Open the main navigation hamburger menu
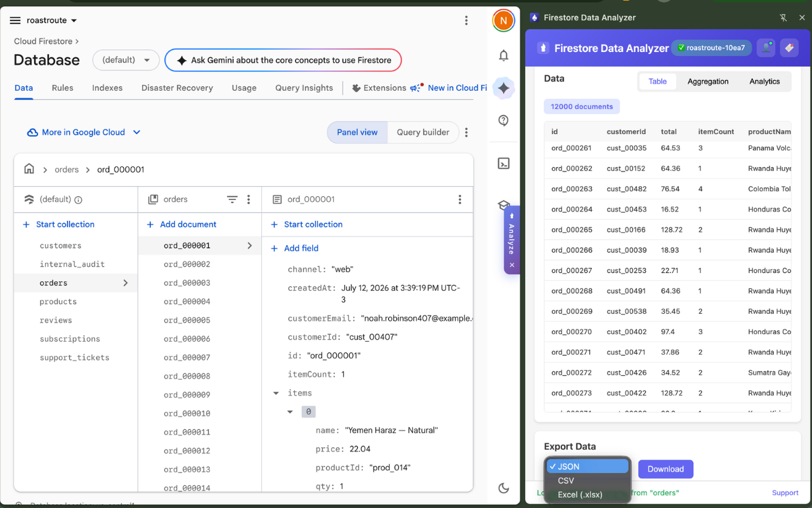The width and height of the screenshot is (812, 508). point(15,20)
